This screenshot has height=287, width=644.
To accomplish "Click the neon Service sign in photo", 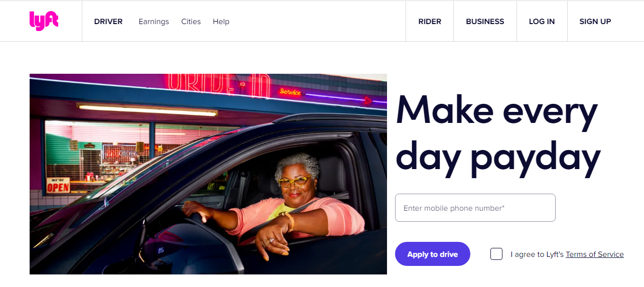I will click(x=290, y=92).
